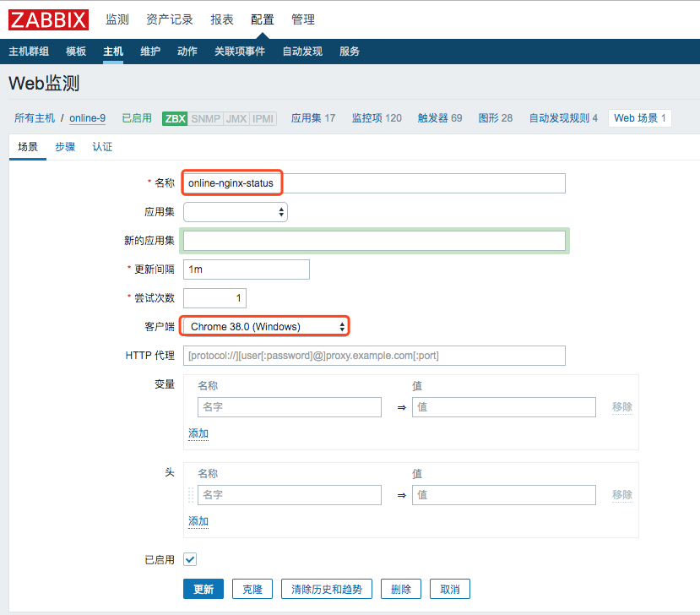Toggle the 已启用 checkbox
Screen dimensions: 700x615
click(x=190, y=559)
